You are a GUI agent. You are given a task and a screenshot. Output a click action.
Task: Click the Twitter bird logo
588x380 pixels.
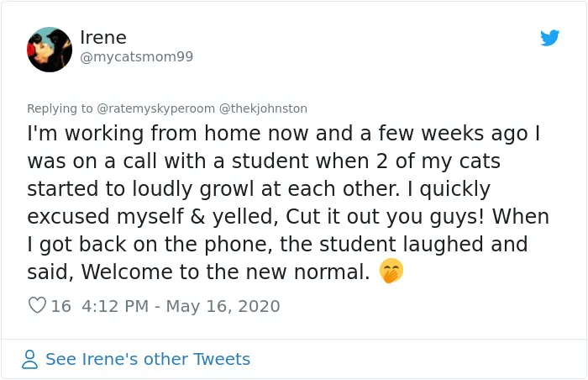(x=549, y=38)
